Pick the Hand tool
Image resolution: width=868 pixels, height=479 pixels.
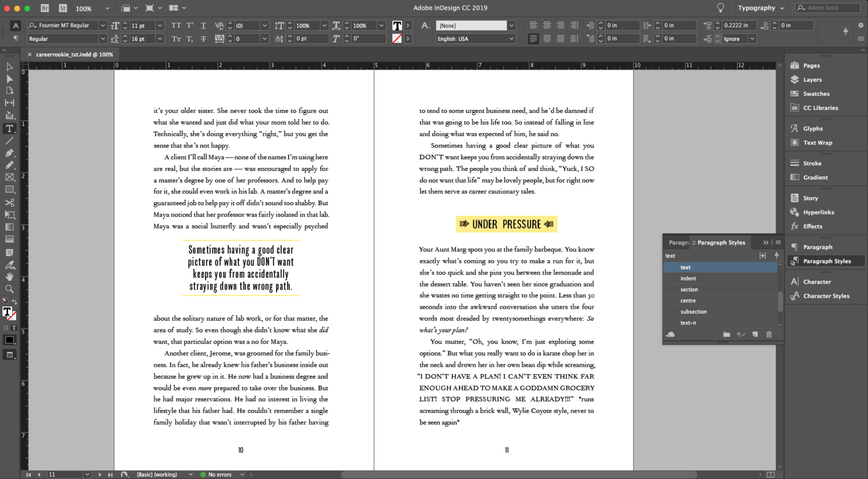[9, 277]
